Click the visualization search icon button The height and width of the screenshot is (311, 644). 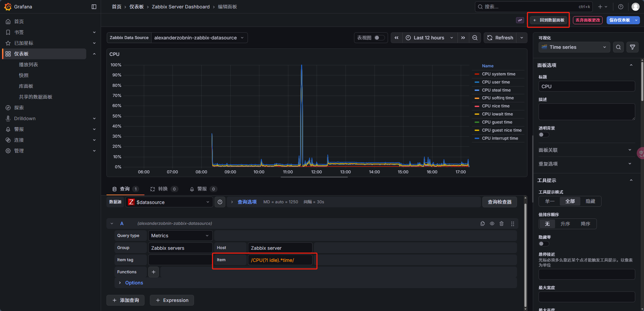pos(618,47)
